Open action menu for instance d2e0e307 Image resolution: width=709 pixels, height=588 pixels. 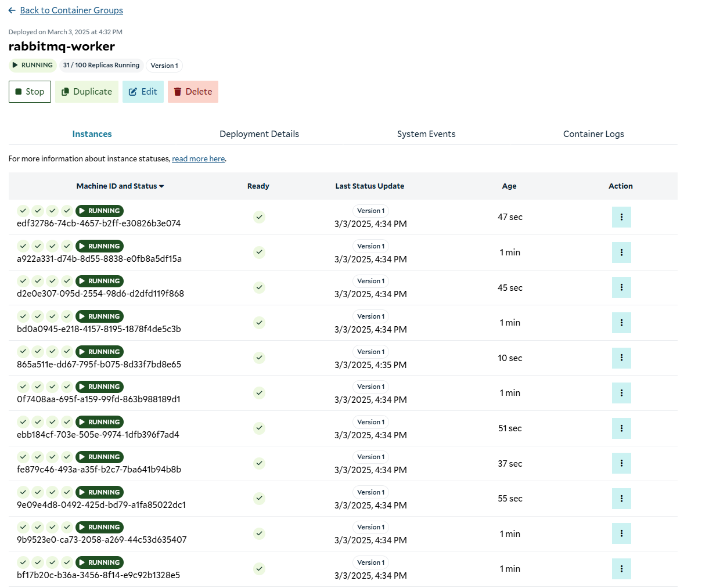[621, 287]
